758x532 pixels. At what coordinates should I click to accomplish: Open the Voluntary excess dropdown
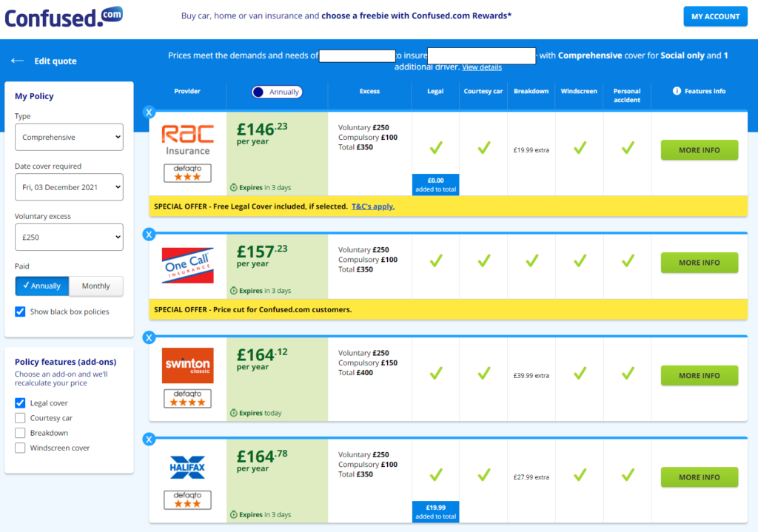[x=69, y=238]
